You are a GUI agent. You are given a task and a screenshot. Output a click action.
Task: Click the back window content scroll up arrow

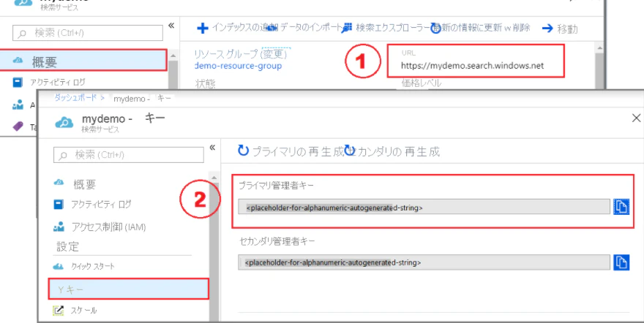[599, 47]
